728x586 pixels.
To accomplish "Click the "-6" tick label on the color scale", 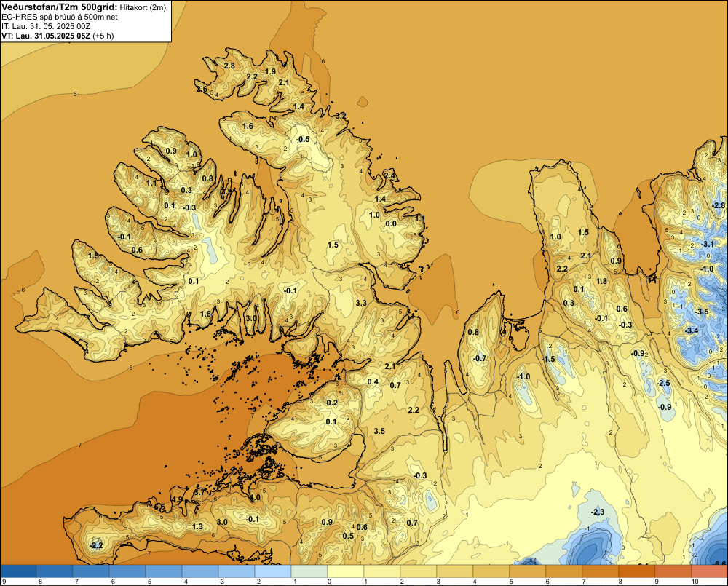I will (112, 582).
